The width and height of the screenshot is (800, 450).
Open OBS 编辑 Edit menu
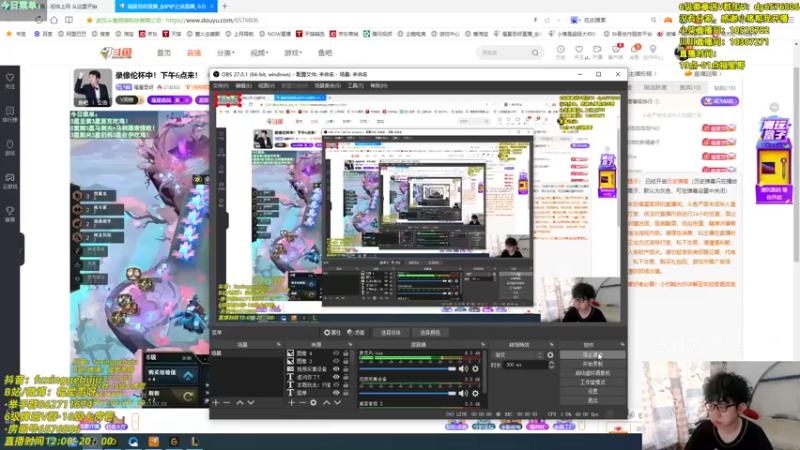[243, 86]
